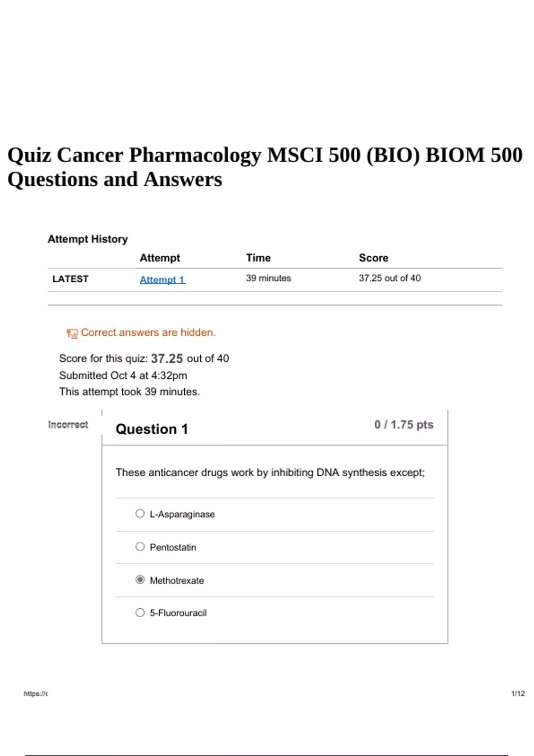Click the Question 1 heading
The width and height of the screenshot is (534, 756).
pos(152,429)
